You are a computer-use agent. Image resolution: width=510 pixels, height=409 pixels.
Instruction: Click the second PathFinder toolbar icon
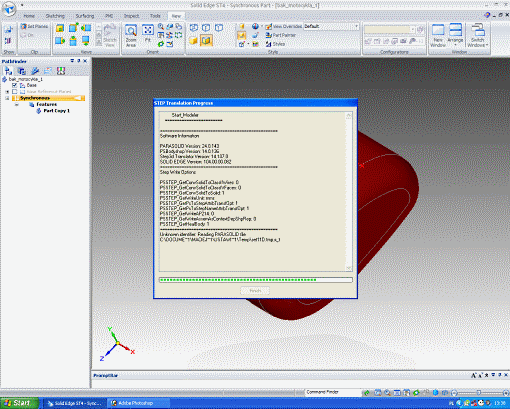(22, 71)
